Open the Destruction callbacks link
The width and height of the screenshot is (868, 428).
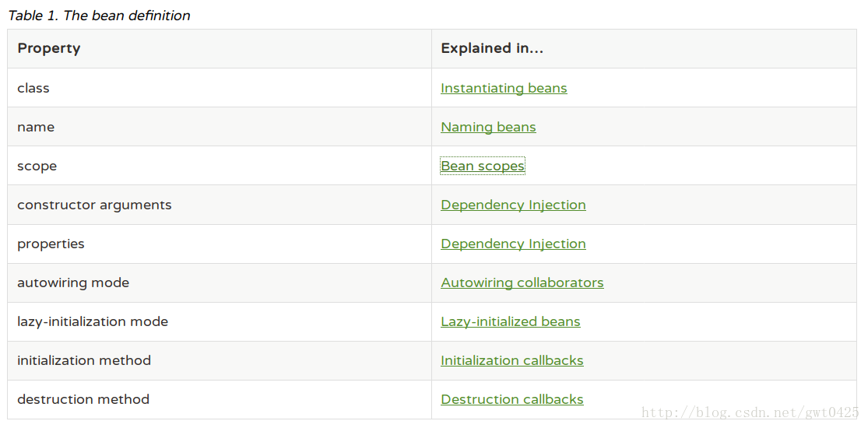click(x=512, y=399)
